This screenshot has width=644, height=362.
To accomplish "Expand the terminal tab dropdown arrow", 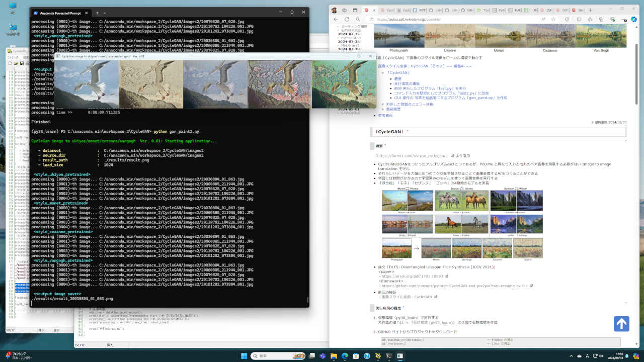I will click(105, 13).
